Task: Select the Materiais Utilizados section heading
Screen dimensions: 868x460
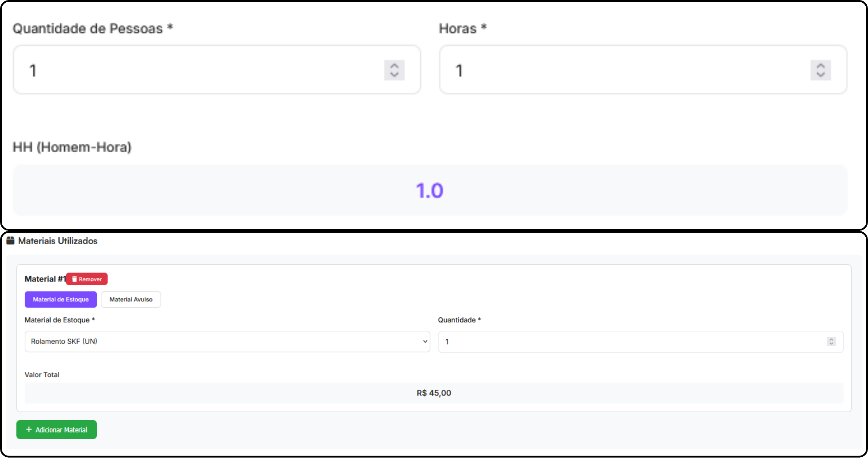Action: click(58, 241)
